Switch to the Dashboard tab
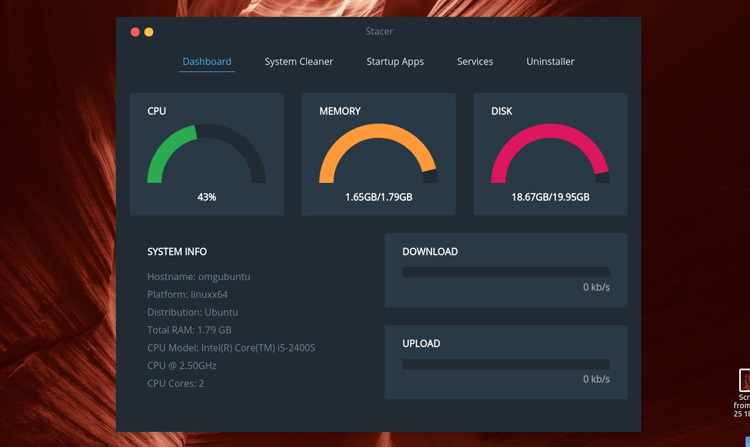Screen dimensions: 750x447 point(207,62)
